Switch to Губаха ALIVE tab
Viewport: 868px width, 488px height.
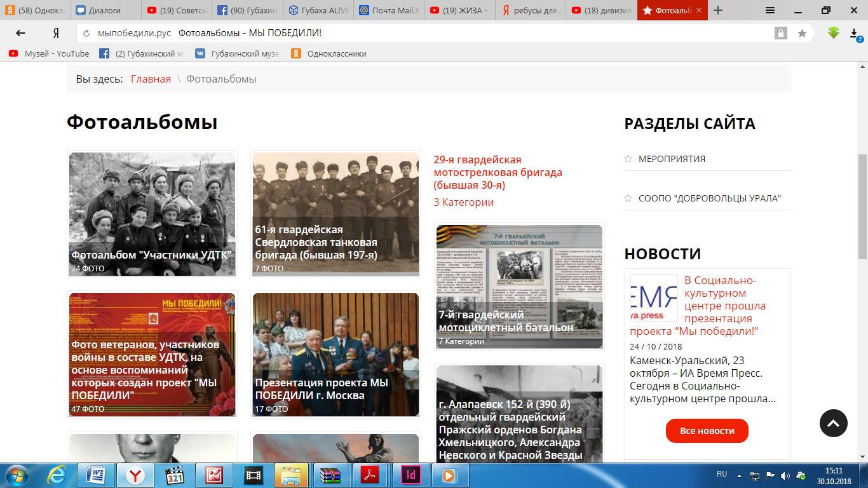click(319, 10)
